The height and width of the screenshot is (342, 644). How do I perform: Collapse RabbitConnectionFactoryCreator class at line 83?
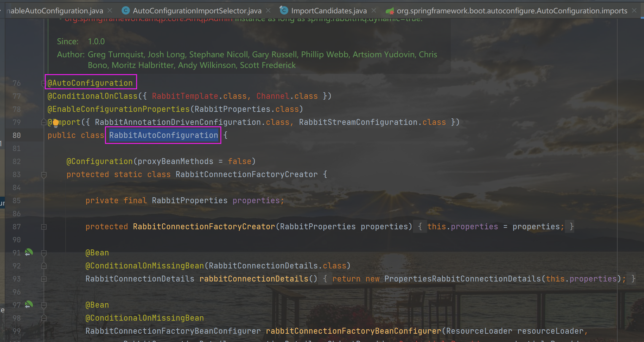[x=44, y=175]
